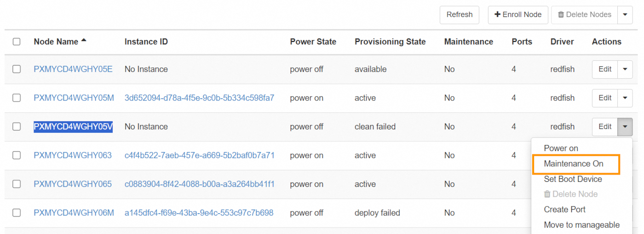The width and height of the screenshot is (644, 234).
Task: Click the sort arrow on Node Name
Action: point(84,41)
